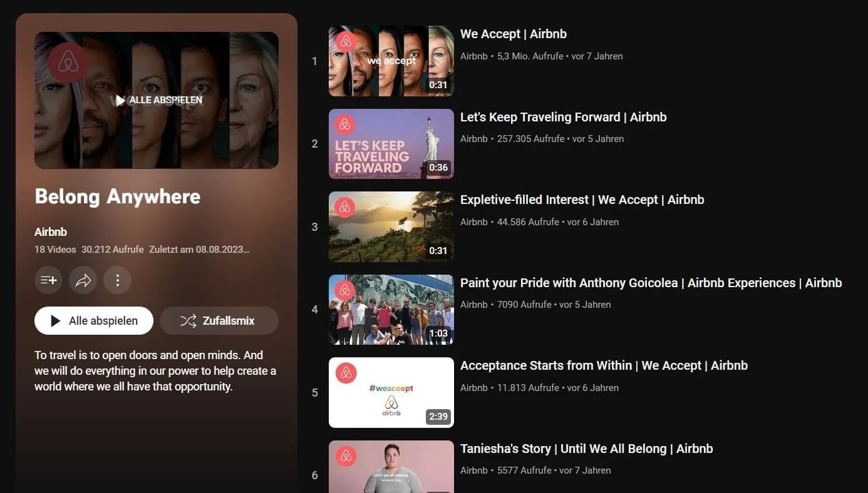868x493 pixels.
Task: Click Airbnb channel name under Taniesha's Story
Action: [474, 470]
